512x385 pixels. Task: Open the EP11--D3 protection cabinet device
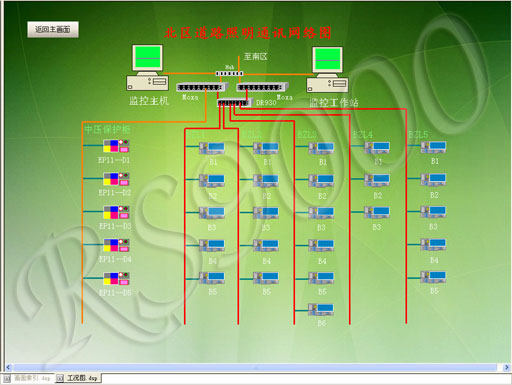(116, 212)
